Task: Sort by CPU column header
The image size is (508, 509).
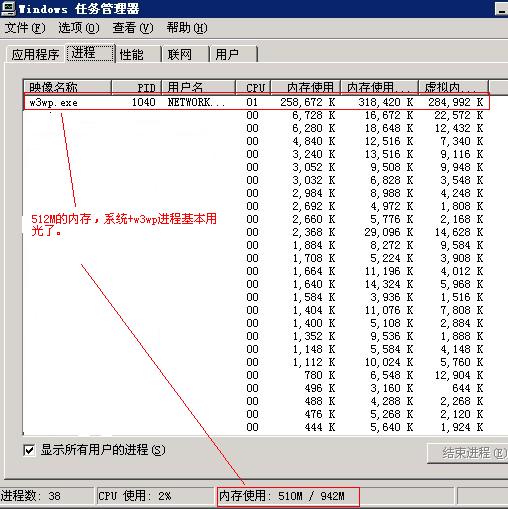Action: point(254,87)
